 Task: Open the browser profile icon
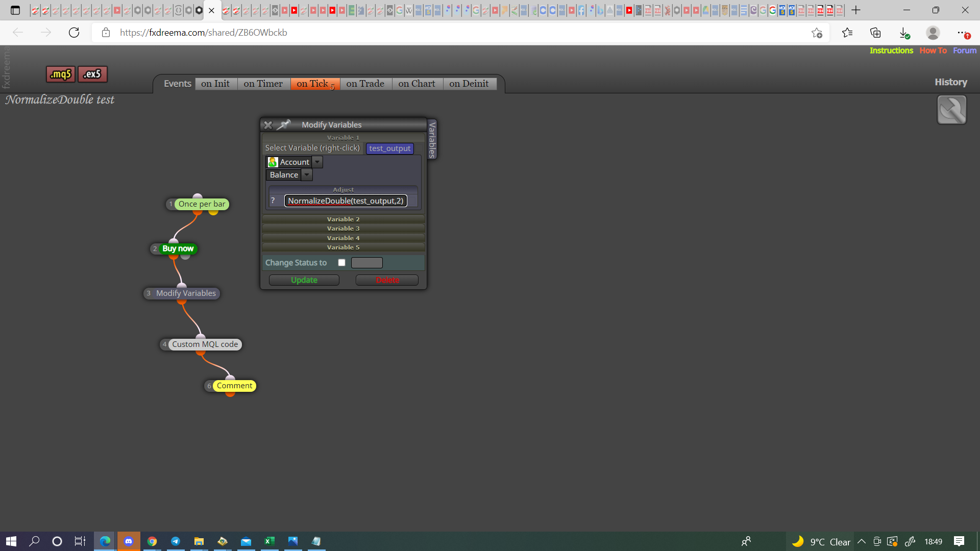(933, 33)
